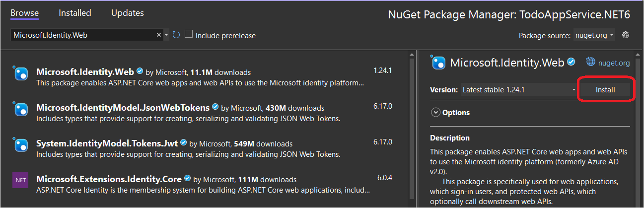The width and height of the screenshot is (644, 208).
Task: Select the System.IdentityModel.Tokens.Jwt package title
Action: (x=107, y=143)
